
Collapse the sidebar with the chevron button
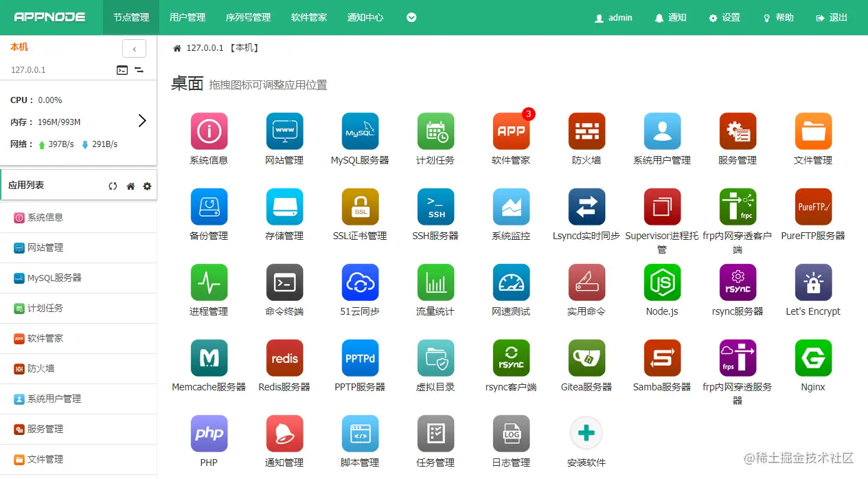tap(134, 49)
